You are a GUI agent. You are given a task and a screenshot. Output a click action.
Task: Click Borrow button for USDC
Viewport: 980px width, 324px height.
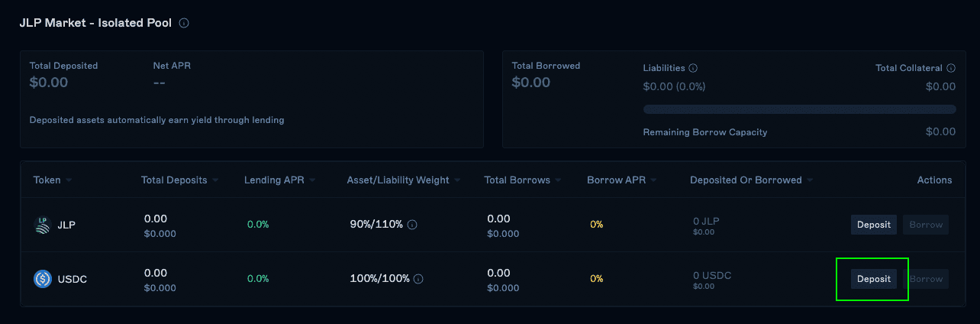[926, 279]
